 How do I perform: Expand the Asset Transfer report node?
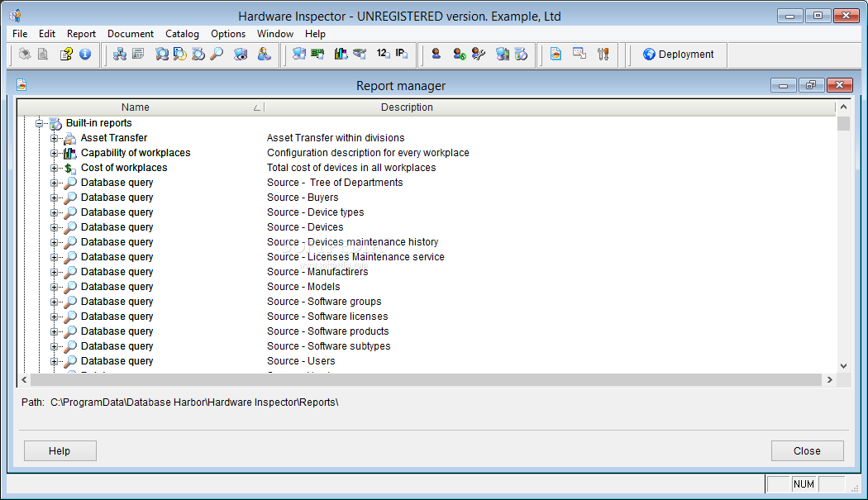tap(55, 138)
